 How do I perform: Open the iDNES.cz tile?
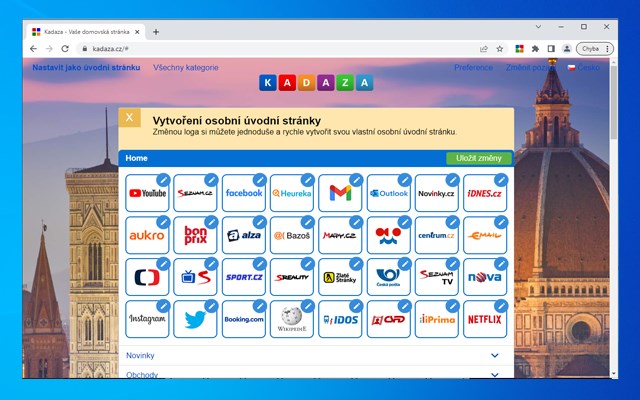pos(485,193)
